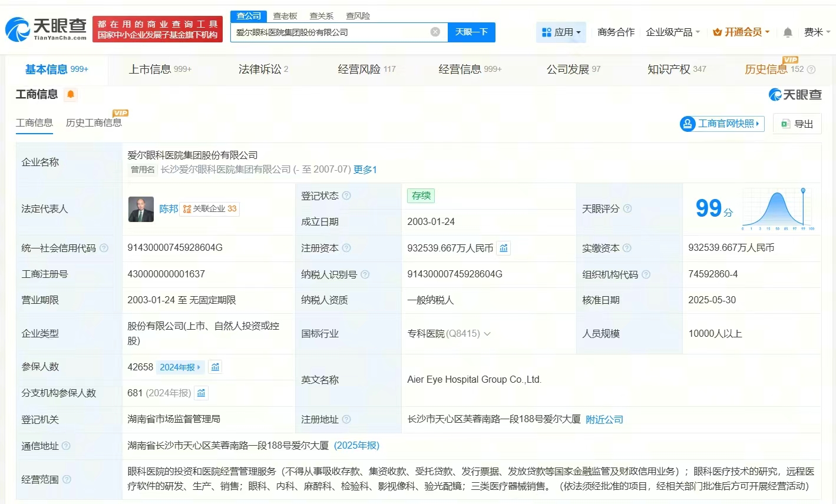Click the 天眼一下 search button
Viewport: 836px width, 504px height.
coord(471,32)
